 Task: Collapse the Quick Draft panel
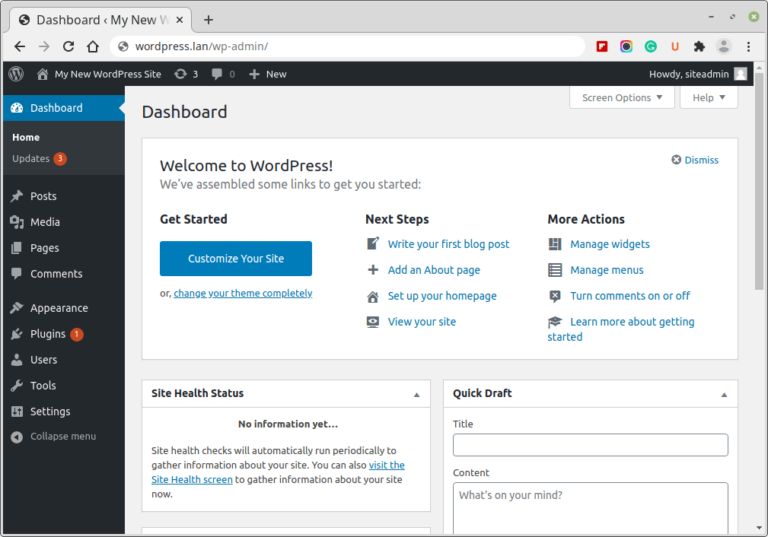click(x=724, y=394)
